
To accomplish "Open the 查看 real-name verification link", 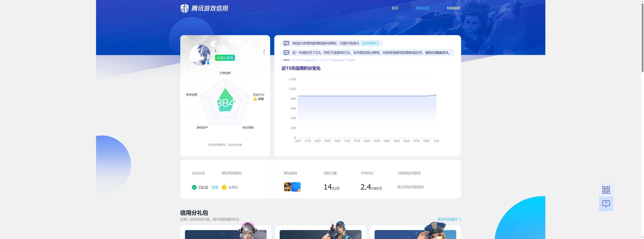I will tap(215, 187).
